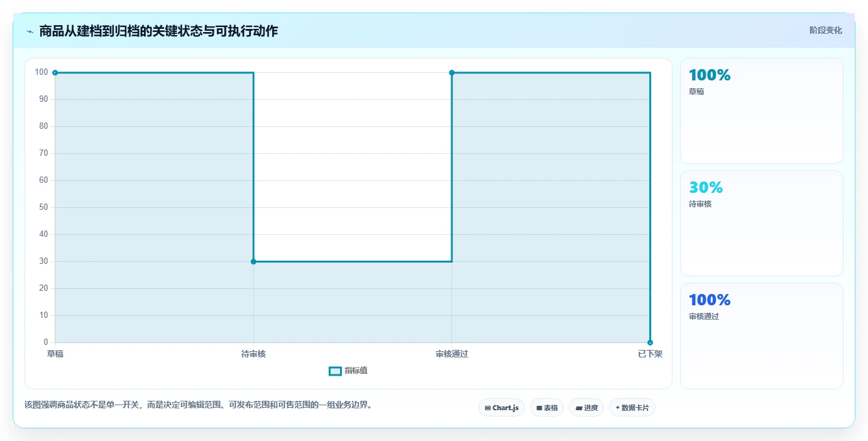The height and width of the screenshot is (441, 868).
Task: Click the caption starting 该图强调商品状态
Action: tap(199, 405)
